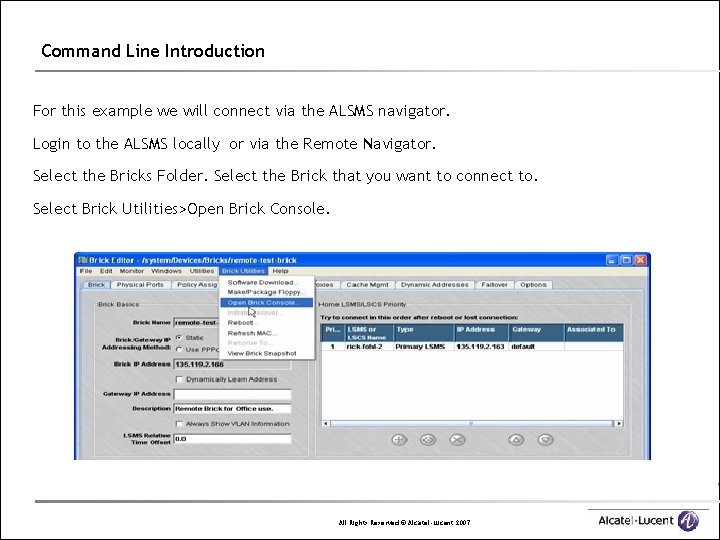
Task: Open the Help menu
Action: [280, 271]
